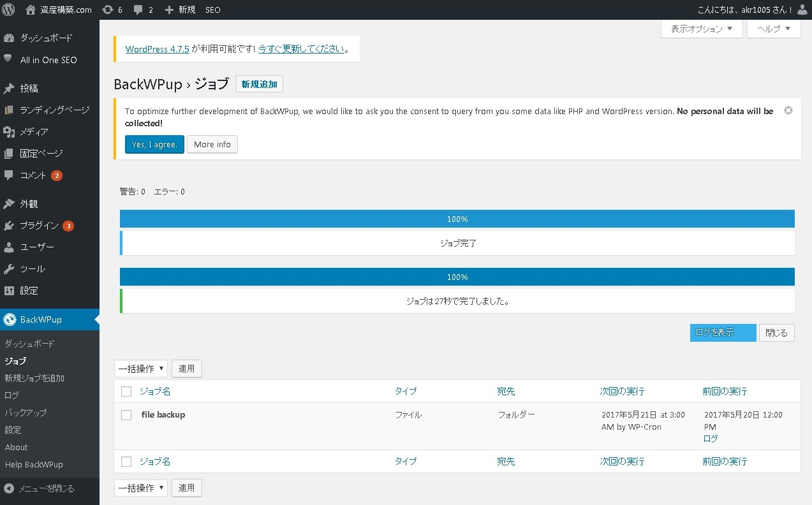Click the ジョブは27秒で完了しました。 message
The height and width of the screenshot is (505, 812).
(x=457, y=301)
